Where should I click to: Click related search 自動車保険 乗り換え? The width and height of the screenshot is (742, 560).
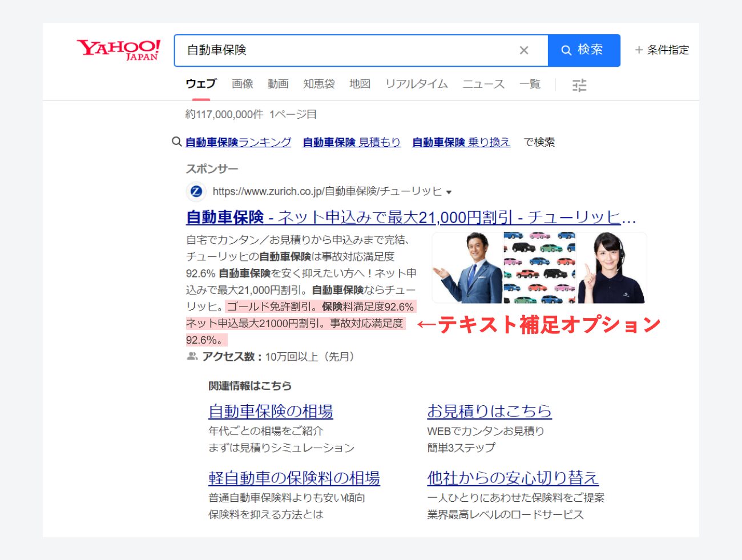pos(461,142)
